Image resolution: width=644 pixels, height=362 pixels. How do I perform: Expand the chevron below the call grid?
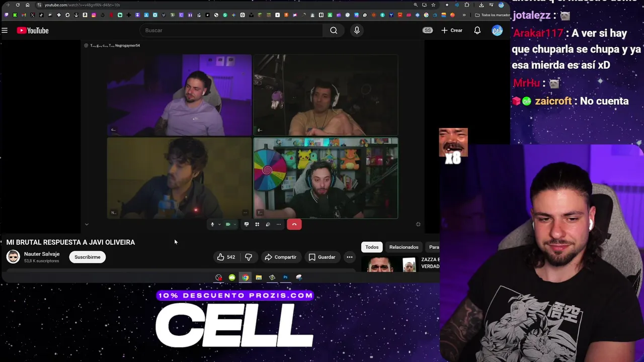tap(87, 224)
